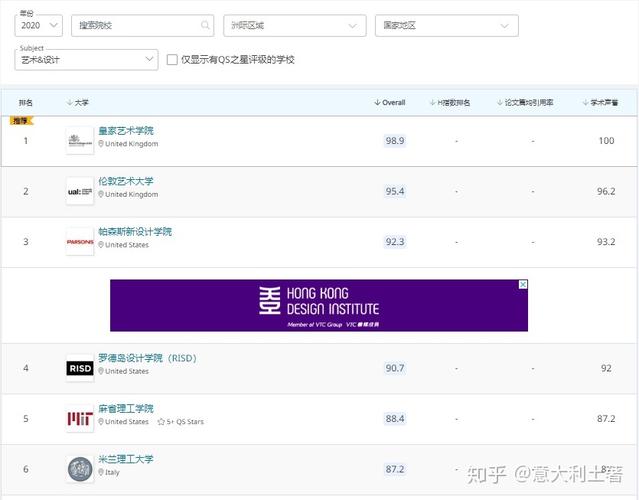Click United Kingdom under 皇家艺术学院
The image size is (639, 500).
point(131,144)
